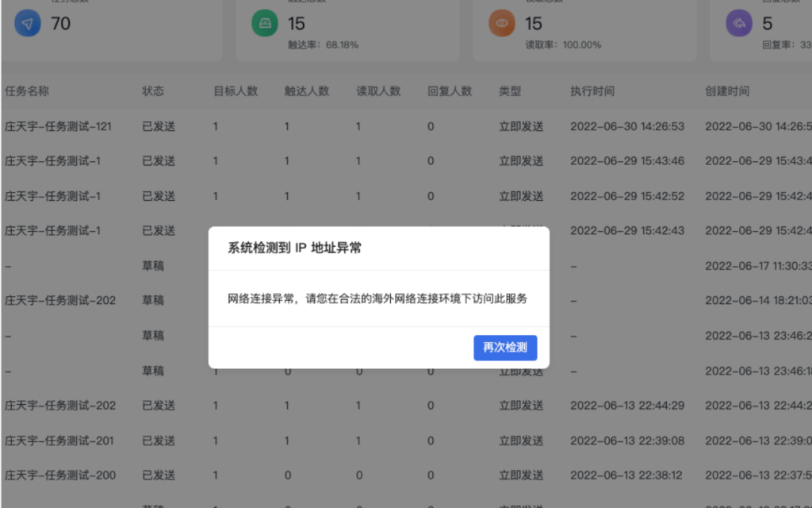
Task: Open task 庄天宇-任务测试-200
Action: click(59, 475)
